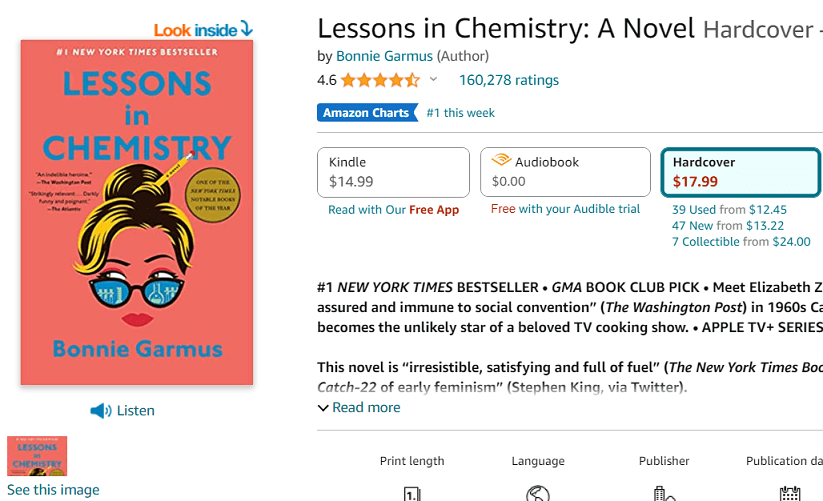Click the Print length page icon
Viewport: 823px width, 501px height.
point(412,494)
